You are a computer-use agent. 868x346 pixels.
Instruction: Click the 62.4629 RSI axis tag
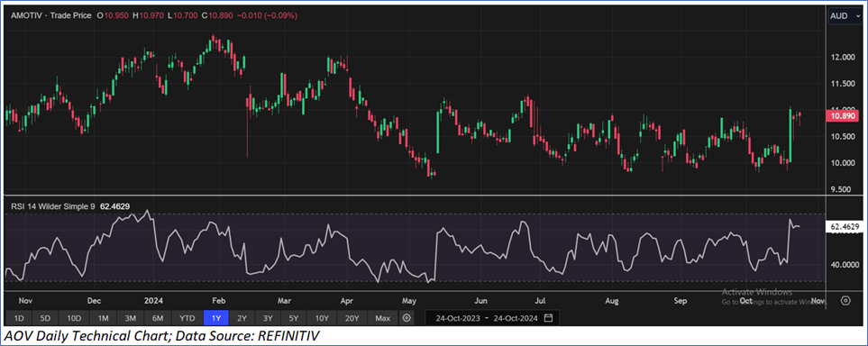click(844, 226)
